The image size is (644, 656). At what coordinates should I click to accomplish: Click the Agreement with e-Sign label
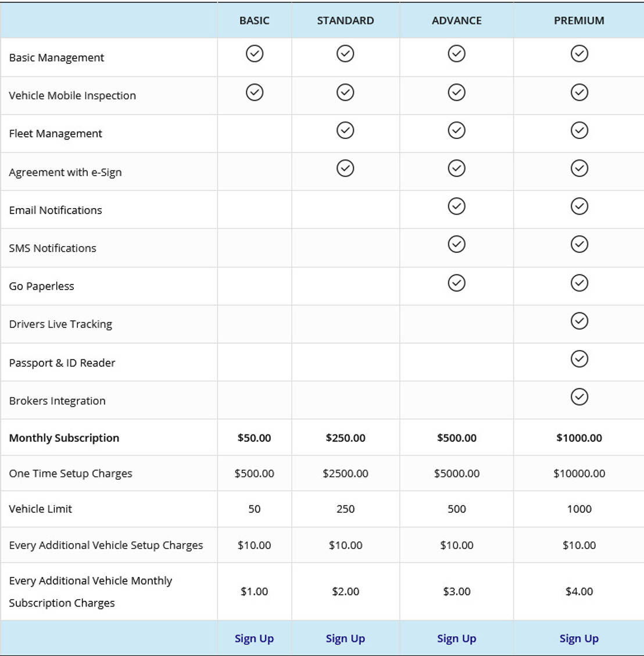(x=65, y=172)
